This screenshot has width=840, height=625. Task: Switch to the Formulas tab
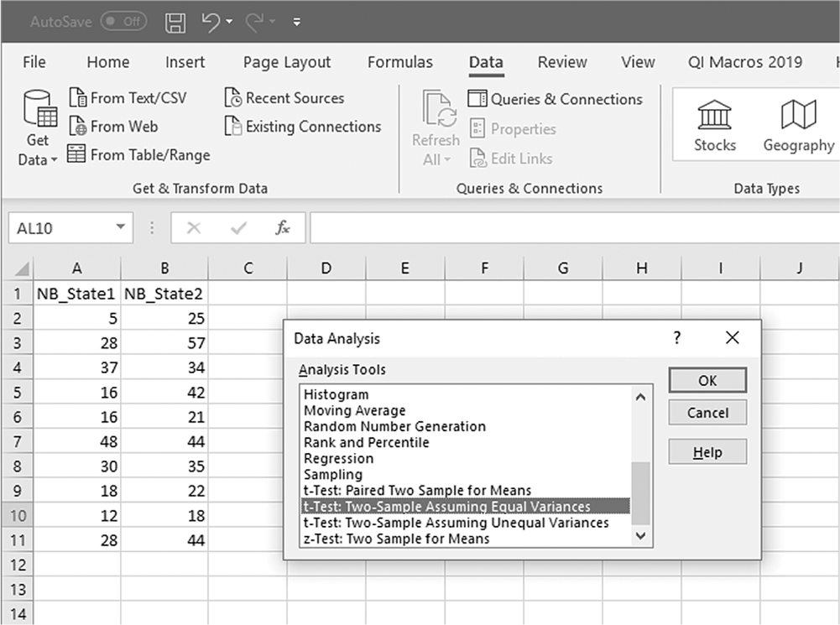(399, 62)
